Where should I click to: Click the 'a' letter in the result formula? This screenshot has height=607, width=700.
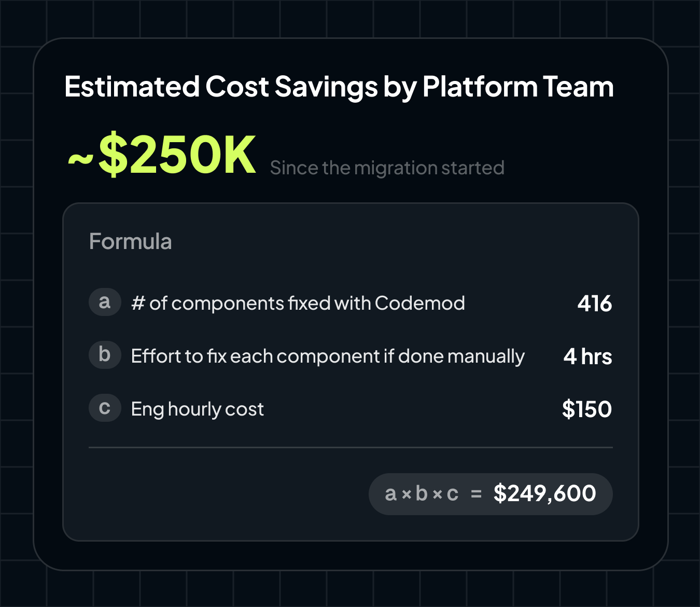point(390,494)
